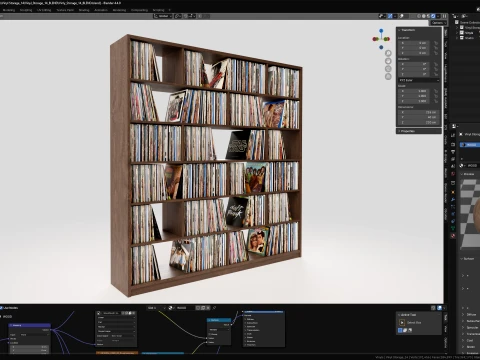This screenshot has width=480, height=360.
Task: Select material preview viewport shading
Action: pos(428,16)
